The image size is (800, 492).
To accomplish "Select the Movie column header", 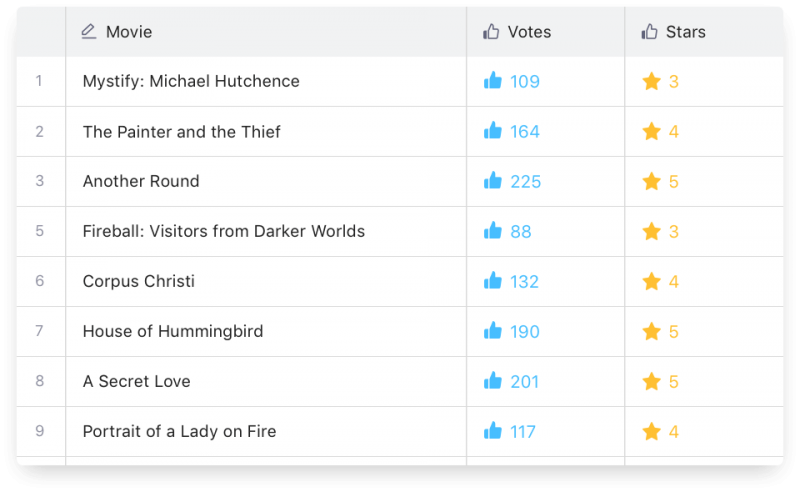I will pos(129,32).
